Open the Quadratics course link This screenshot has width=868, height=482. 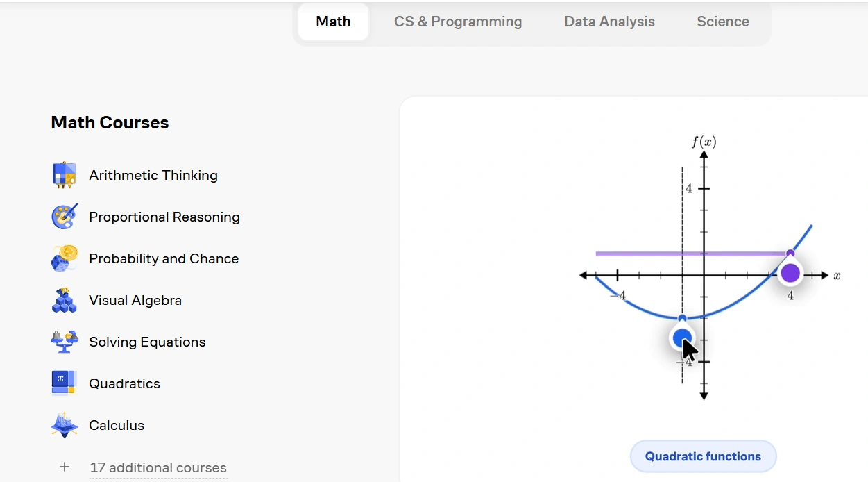[124, 383]
